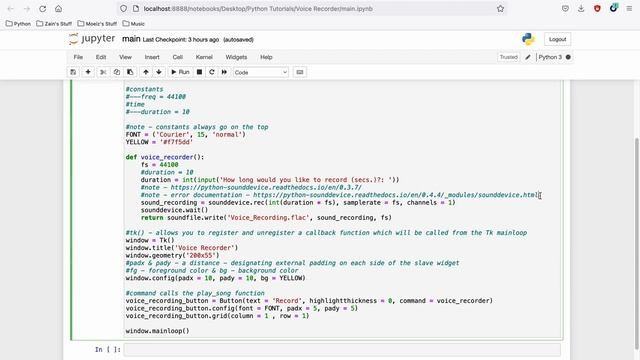Image resolution: width=640 pixels, height=360 pixels.
Task: Click the browser Forward arrow
Action: (27, 9)
